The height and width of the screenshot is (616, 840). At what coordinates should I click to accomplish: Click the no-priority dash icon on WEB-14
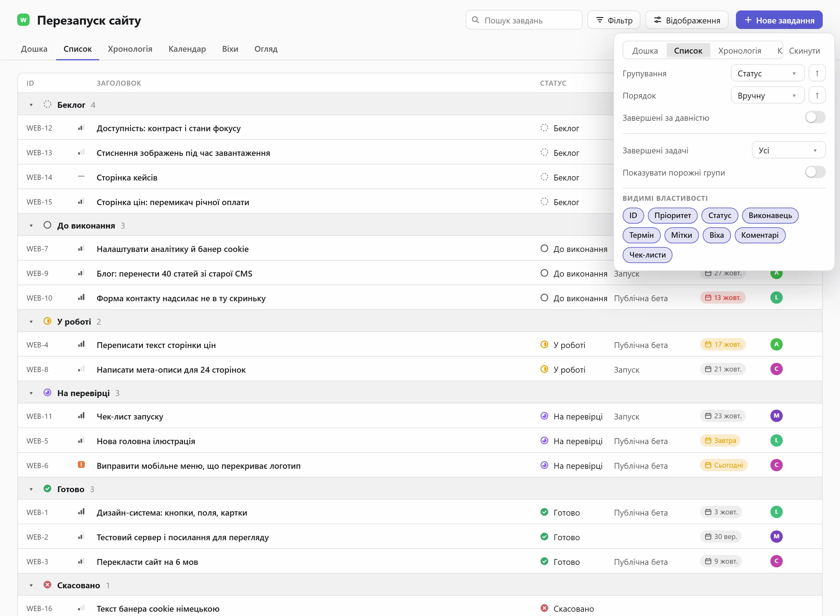(x=81, y=176)
